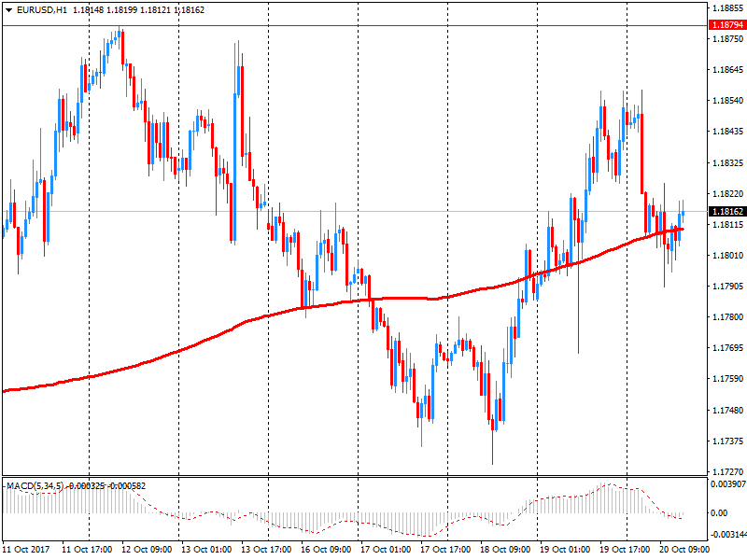This screenshot has width=747, height=560.
Task: Click the EURUSD,H1 chart title text
Action: pos(42,9)
